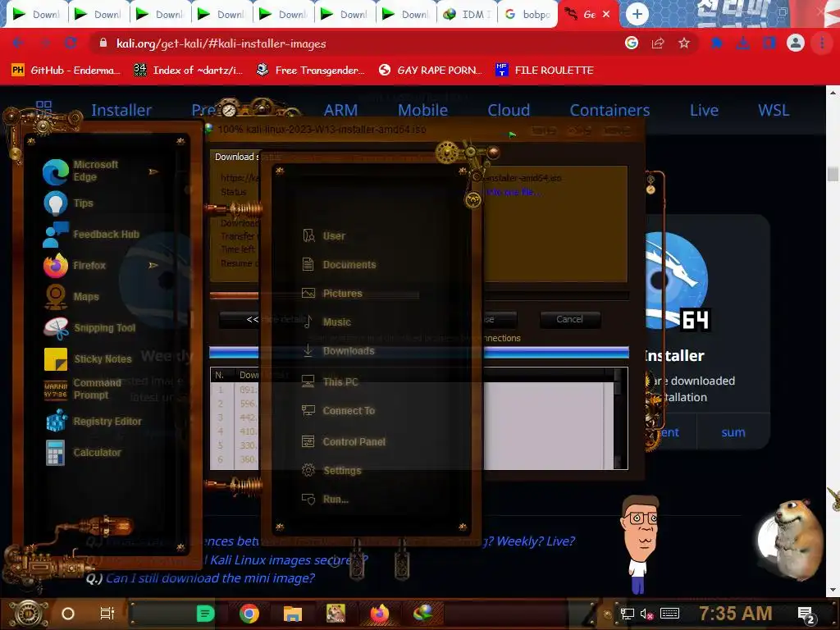Select the Containers tab on Kali page

[x=609, y=110]
